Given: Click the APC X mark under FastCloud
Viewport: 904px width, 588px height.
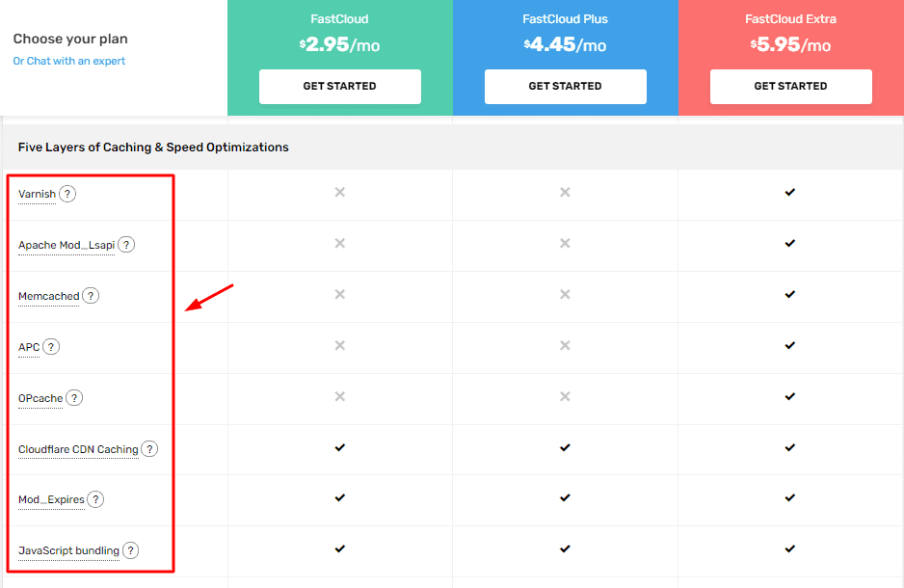Looking at the screenshot, I should [340, 345].
